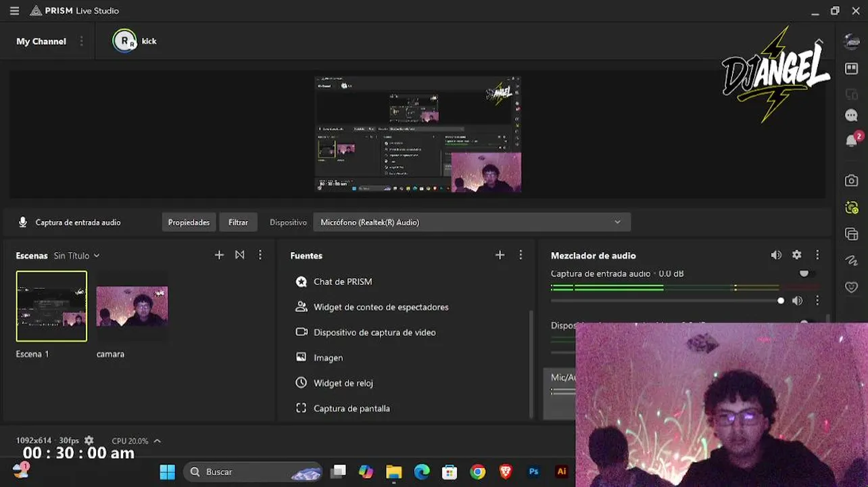Select the kick channel avatar

tap(124, 41)
